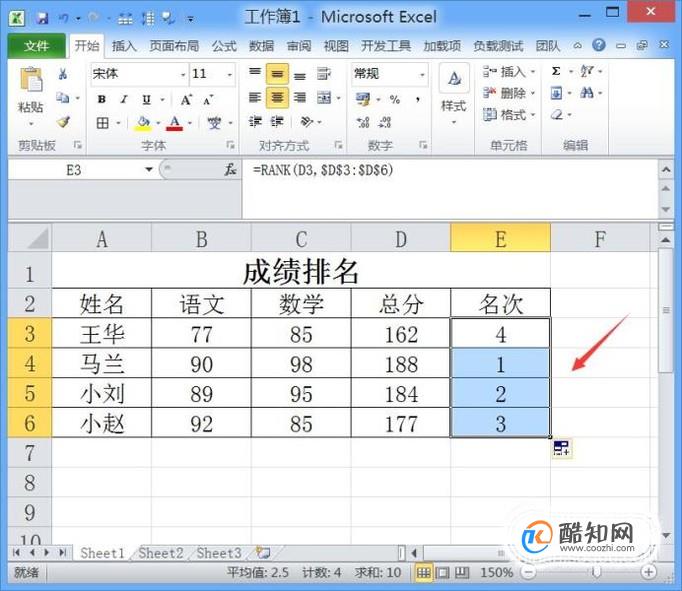Click Merge and Center icon
This screenshot has height=591, width=682.
324,98
